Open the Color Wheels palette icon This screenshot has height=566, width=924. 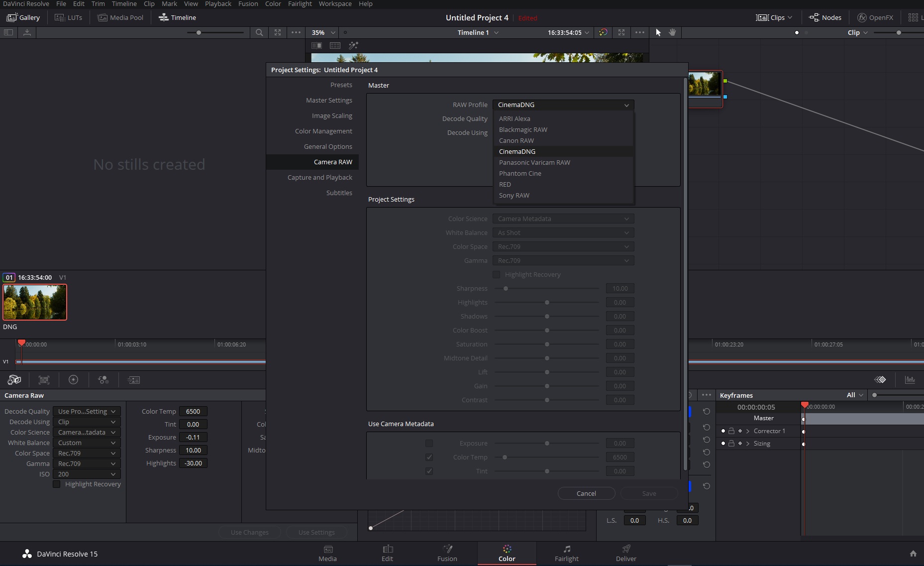coord(73,380)
